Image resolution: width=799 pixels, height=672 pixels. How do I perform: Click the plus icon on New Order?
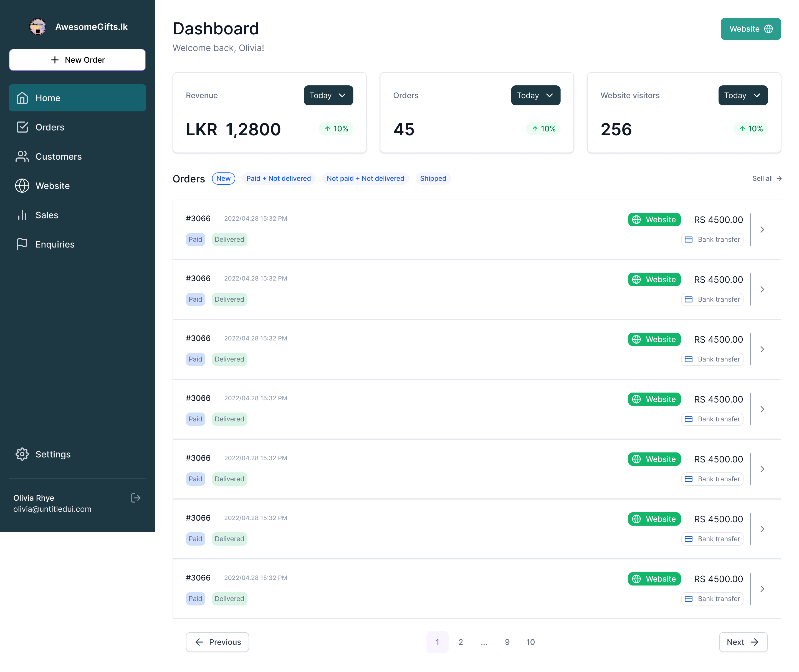55,60
